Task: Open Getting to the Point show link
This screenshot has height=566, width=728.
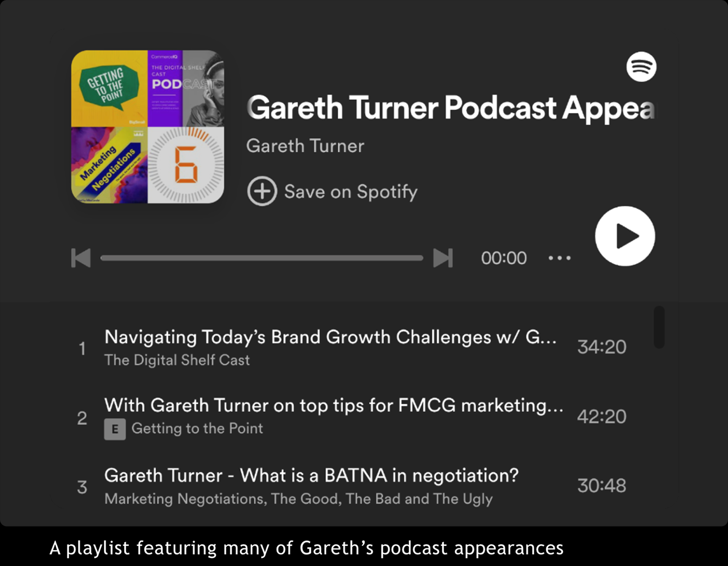Action: pos(197,428)
